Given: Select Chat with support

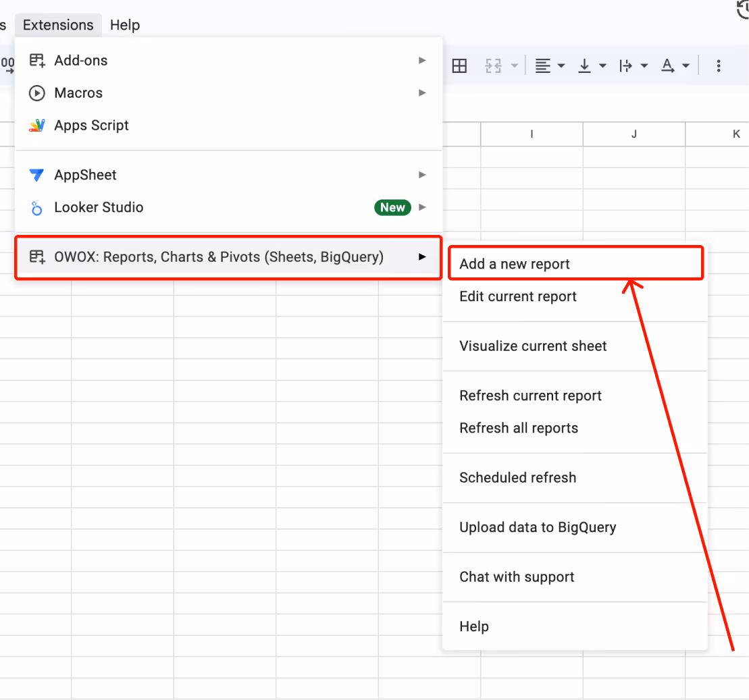Looking at the screenshot, I should tap(575, 577).
